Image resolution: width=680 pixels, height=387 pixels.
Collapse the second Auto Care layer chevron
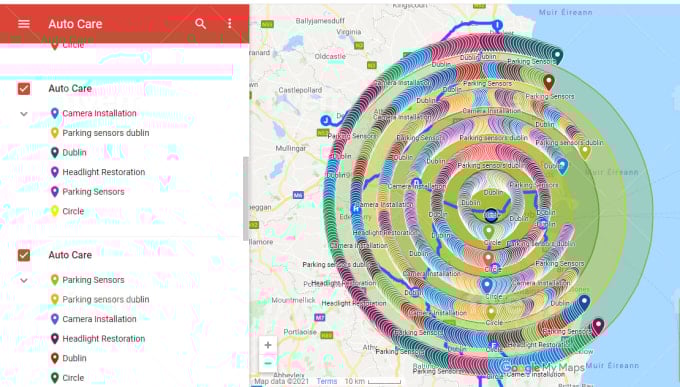point(24,280)
